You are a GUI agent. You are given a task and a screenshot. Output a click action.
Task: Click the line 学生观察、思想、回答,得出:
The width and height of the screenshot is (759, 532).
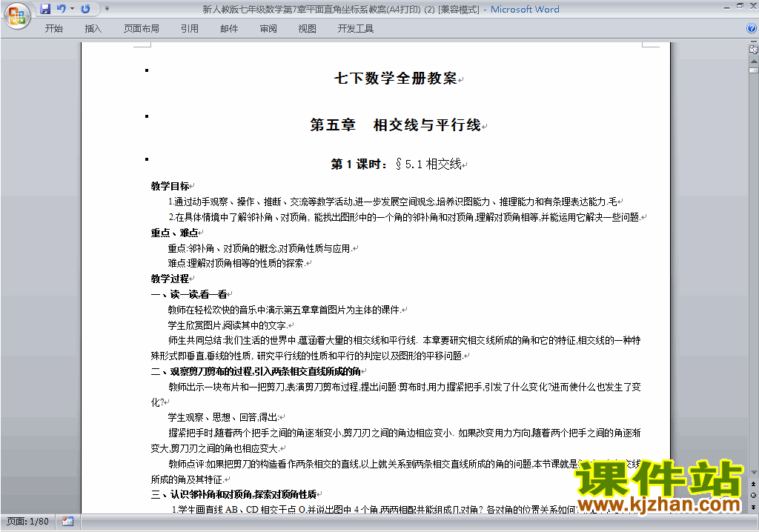[223, 417]
